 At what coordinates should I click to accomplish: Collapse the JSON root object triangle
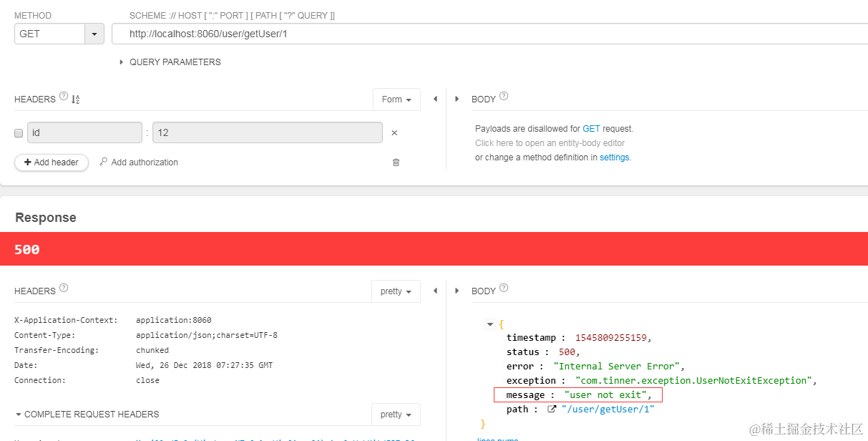point(490,324)
